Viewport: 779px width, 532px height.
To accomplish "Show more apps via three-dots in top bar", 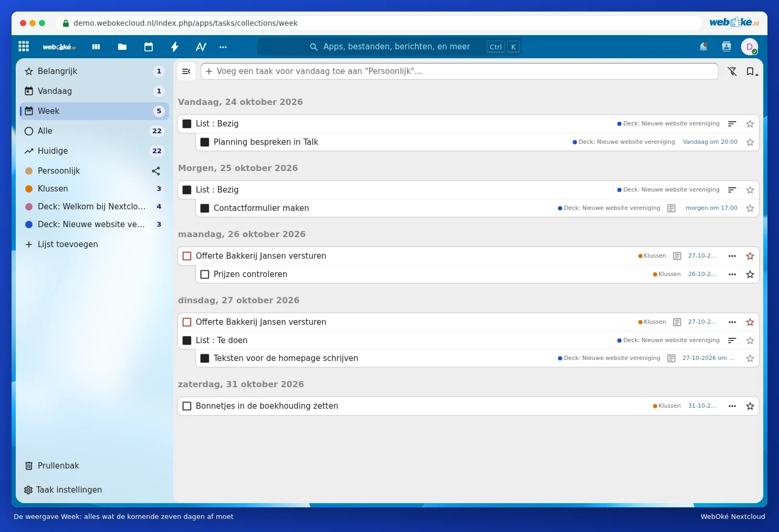I will 223,47.
